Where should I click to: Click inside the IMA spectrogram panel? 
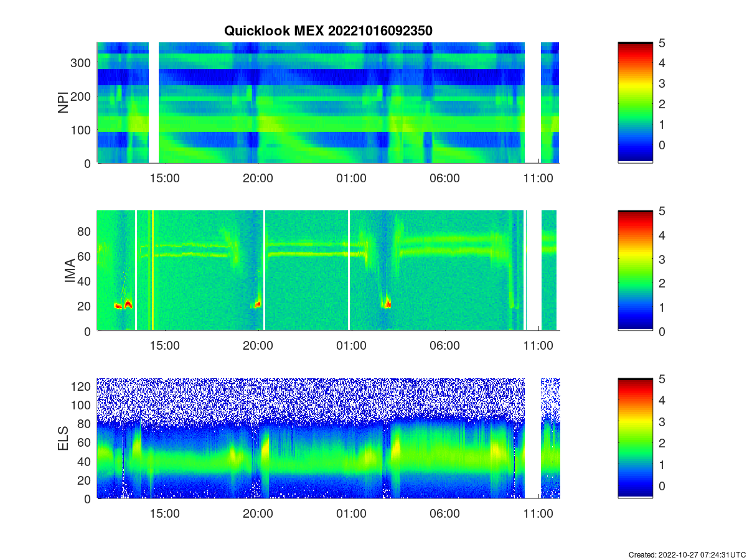point(328,271)
